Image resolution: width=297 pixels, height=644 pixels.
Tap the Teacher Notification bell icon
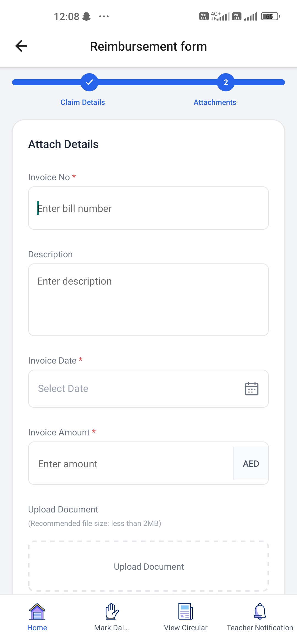[x=260, y=611]
